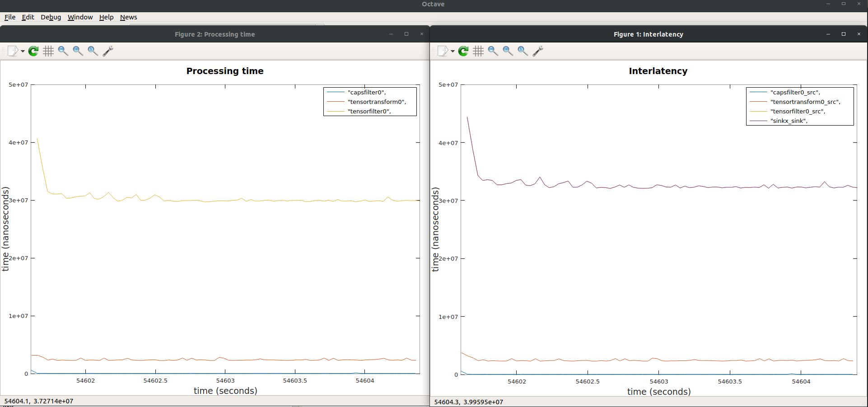This screenshot has height=407, width=868.
Task: Click the "tensortransform0_src", legend entry
Action: point(805,102)
